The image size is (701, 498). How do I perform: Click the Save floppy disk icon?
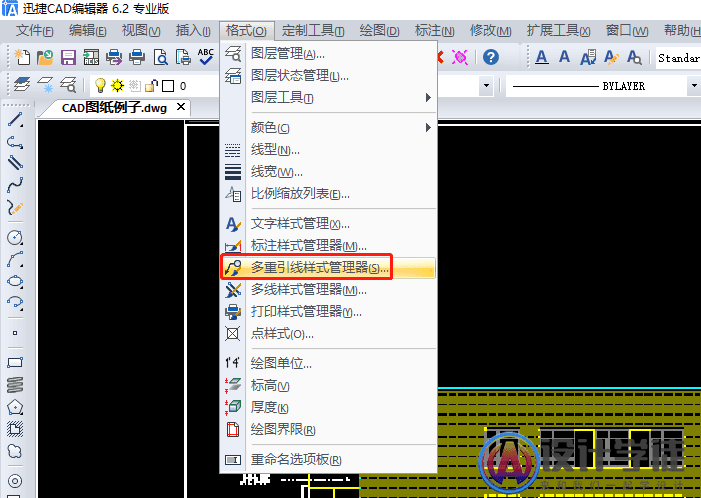68,57
